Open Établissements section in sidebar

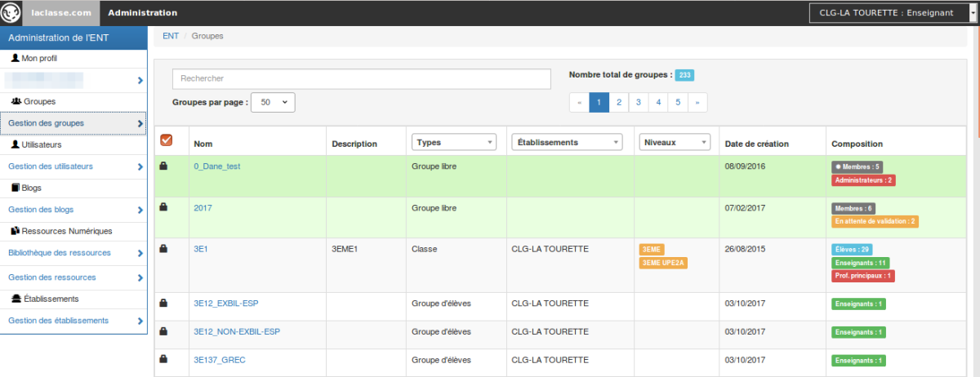(x=45, y=299)
